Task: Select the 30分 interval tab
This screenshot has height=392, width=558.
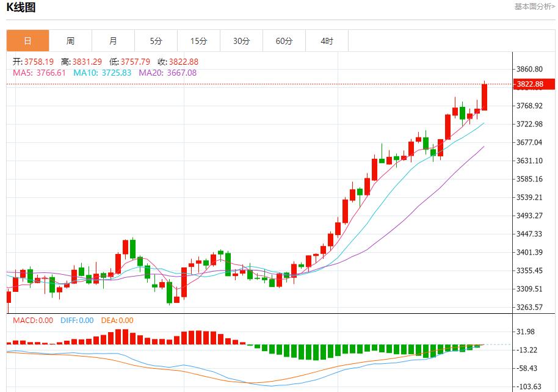Action: 241,41
